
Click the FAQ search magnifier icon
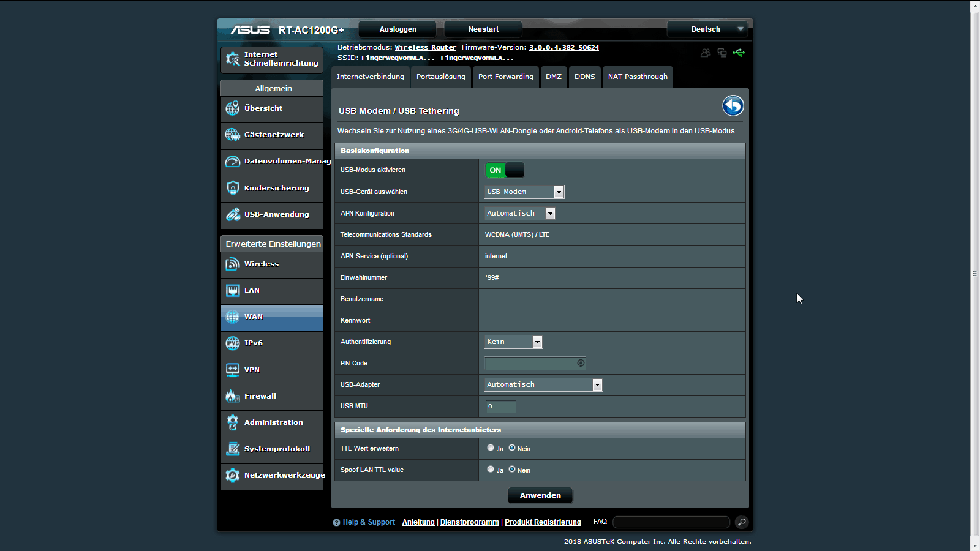point(742,522)
